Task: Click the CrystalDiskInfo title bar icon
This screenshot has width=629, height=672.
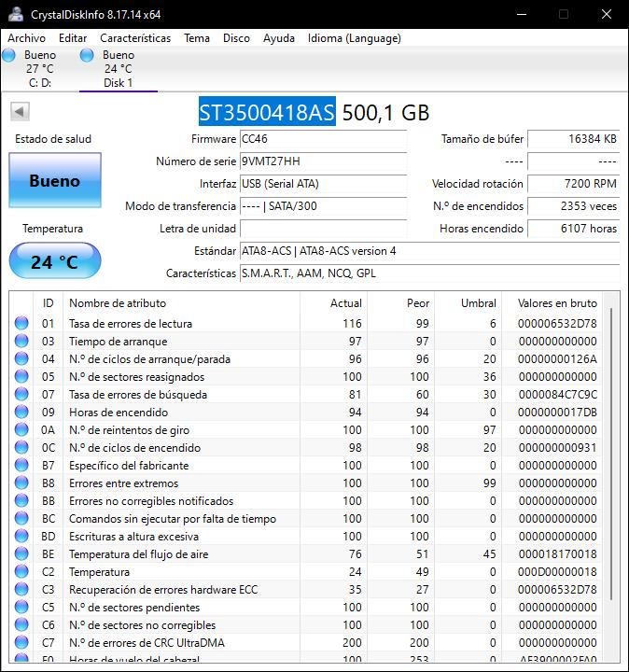Action: [16, 14]
